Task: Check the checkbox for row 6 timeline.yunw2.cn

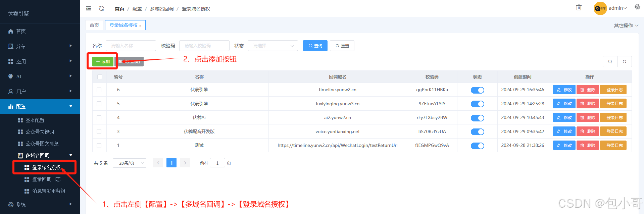Action: click(99, 90)
